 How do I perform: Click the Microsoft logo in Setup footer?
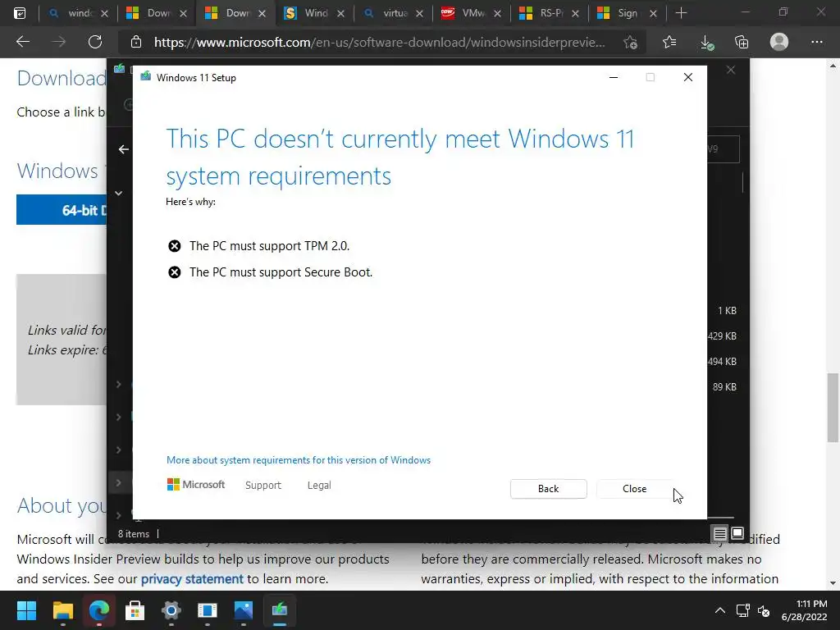[x=196, y=484]
